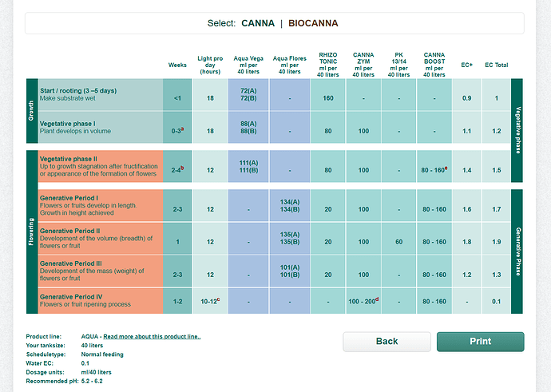Image resolution: width=551 pixels, height=392 pixels.
Task: Select the CANNA product option
Action: click(258, 23)
